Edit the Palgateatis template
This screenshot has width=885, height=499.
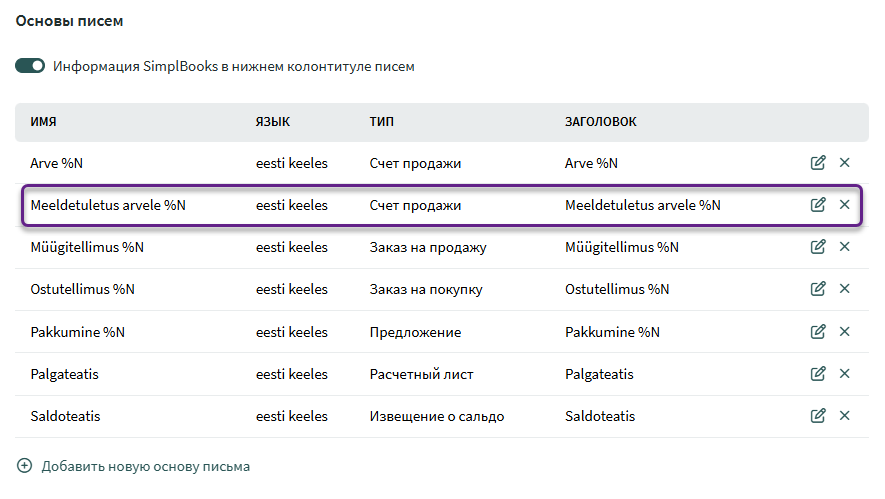pos(818,374)
